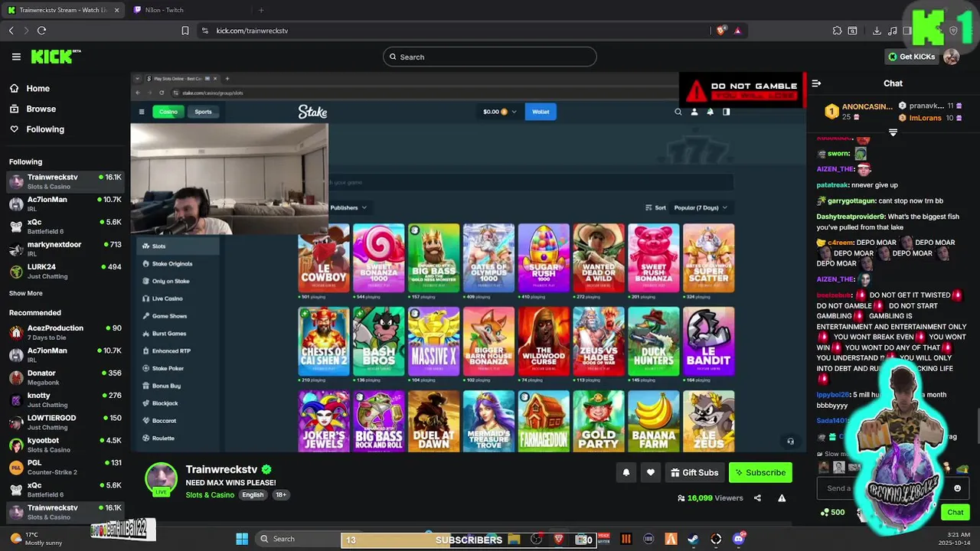Click the share icon beside viewer count
This screenshot has width=980, height=551.
pos(757,498)
